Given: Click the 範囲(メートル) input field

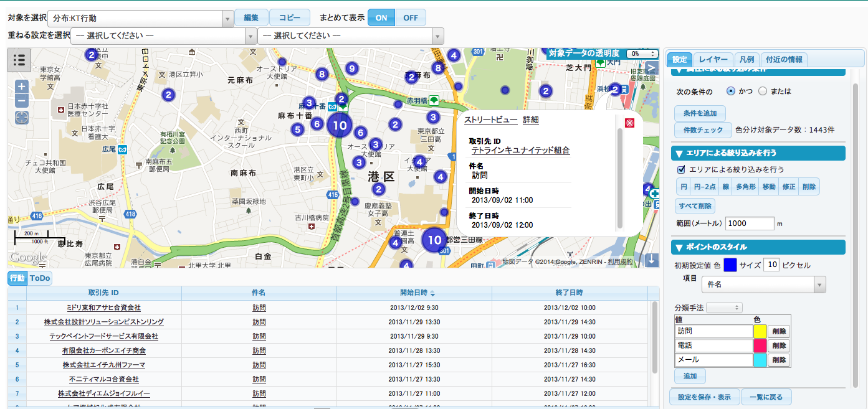Looking at the screenshot, I should coord(750,223).
